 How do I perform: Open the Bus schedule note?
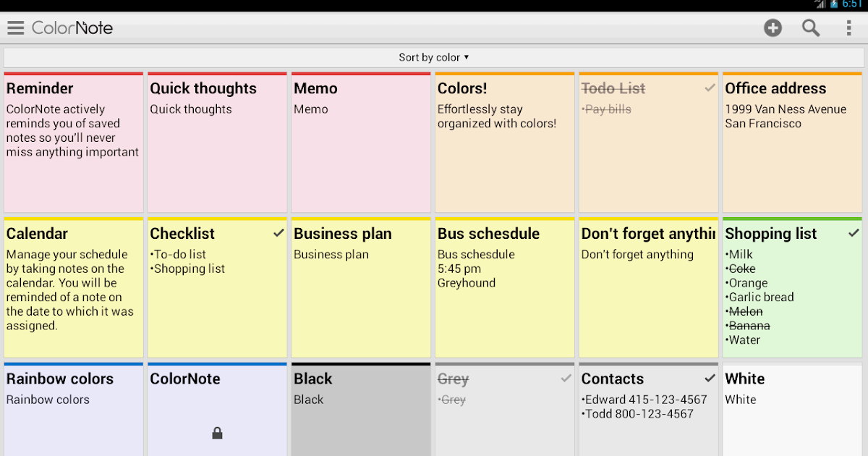(x=504, y=286)
